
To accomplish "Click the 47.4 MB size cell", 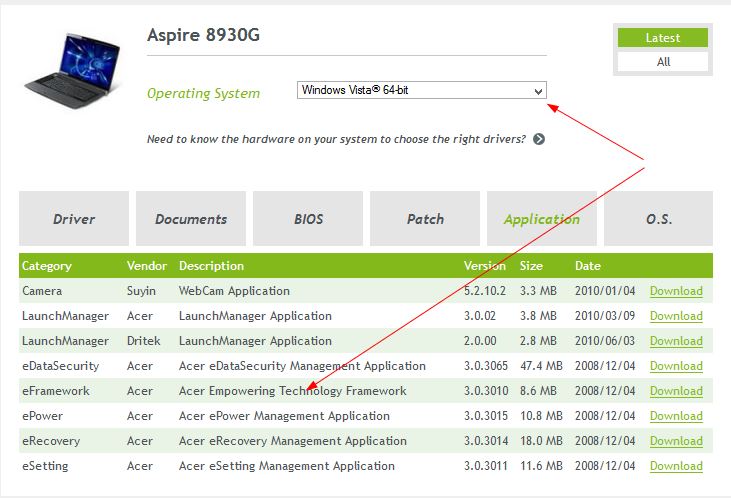I will click(541, 366).
